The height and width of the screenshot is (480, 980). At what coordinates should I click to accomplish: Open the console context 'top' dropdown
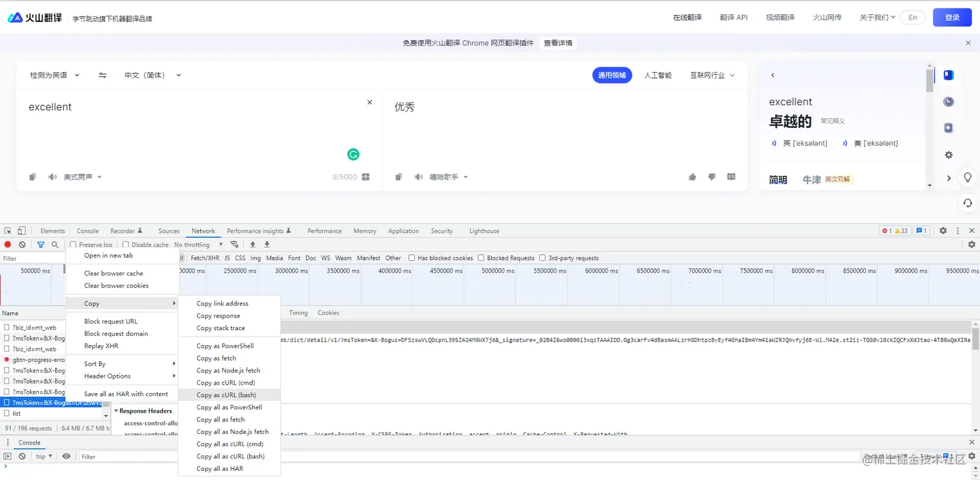[x=44, y=457]
